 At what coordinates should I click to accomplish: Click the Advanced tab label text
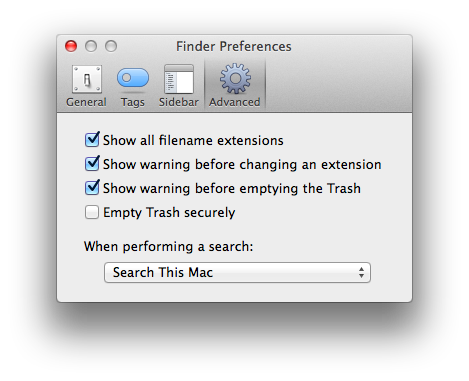tap(235, 102)
